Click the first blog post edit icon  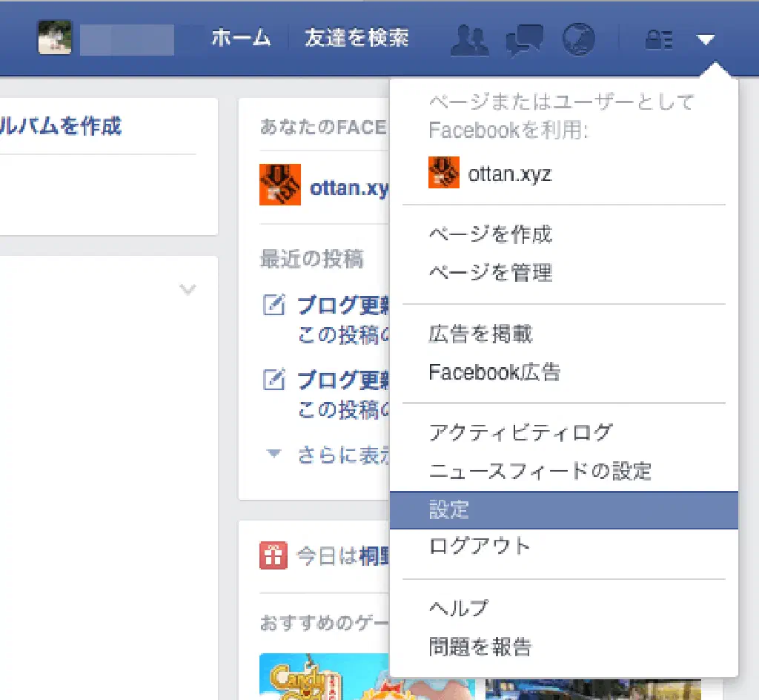[x=274, y=305]
